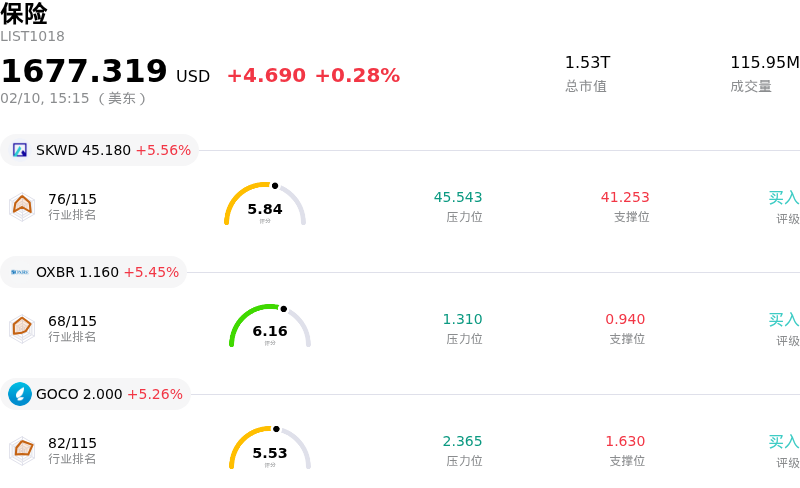Screen dimensions: 800x488
Task: Click the OXBR company logo icon
Action: (x=20, y=272)
